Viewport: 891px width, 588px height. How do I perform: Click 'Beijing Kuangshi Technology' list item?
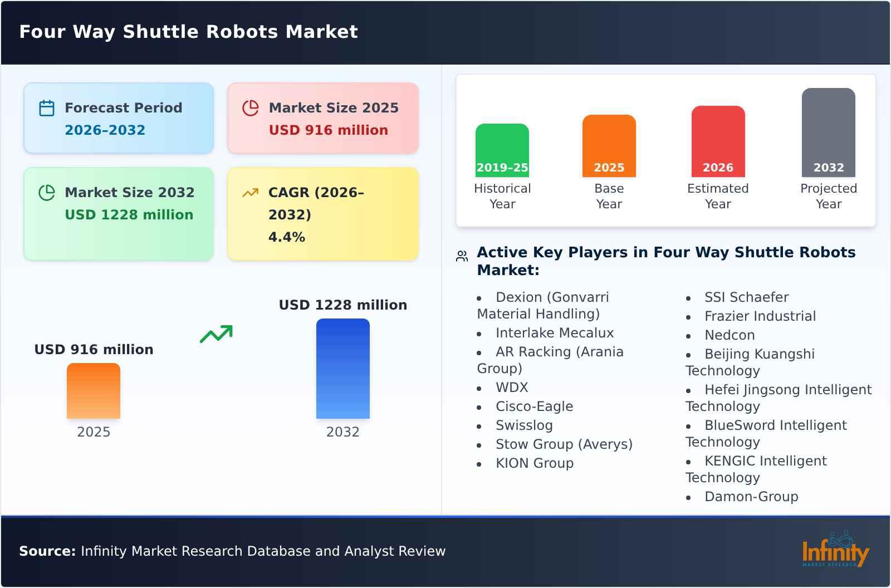tap(750, 362)
